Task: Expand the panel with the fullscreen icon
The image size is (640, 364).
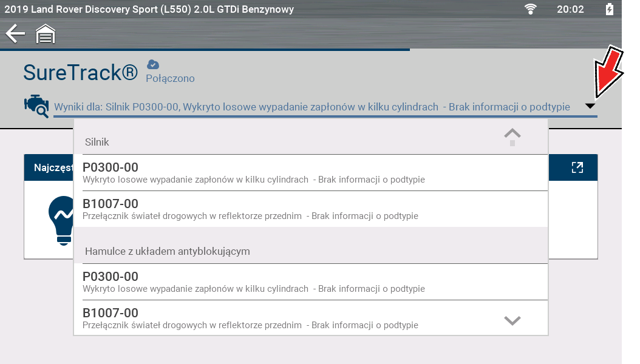Action: 577,168
